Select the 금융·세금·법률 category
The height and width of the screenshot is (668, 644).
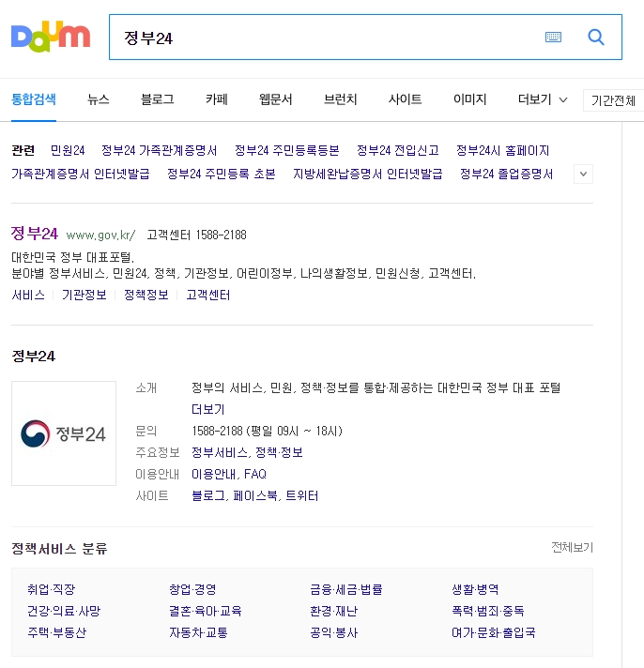(346, 589)
